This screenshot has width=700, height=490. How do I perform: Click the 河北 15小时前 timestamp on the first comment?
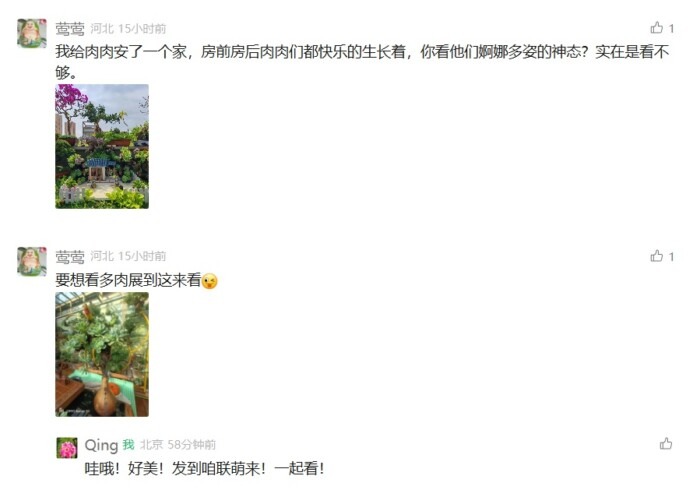(x=128, y=29)
